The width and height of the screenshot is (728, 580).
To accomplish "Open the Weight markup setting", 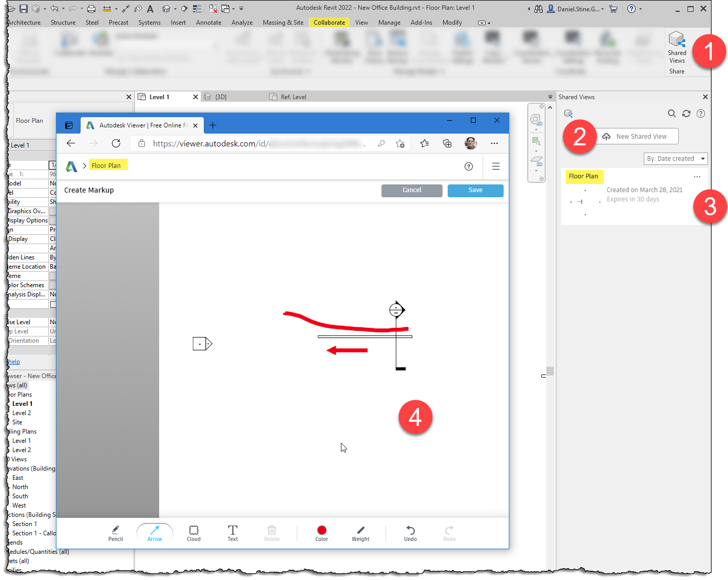I will coord(360,533).
